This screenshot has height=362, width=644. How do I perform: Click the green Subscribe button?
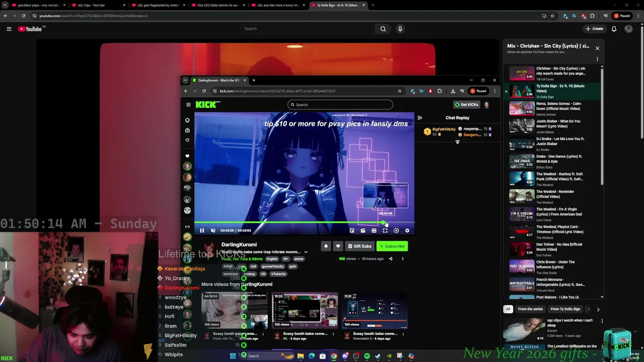click(392, 246)
